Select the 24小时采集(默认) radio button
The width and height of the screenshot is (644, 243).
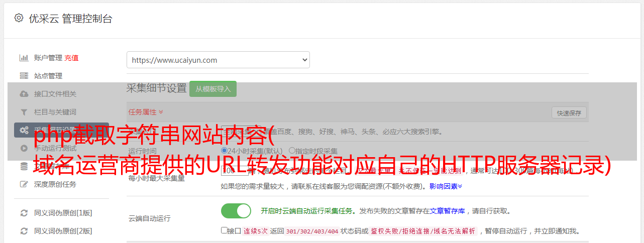click(224, 151)
